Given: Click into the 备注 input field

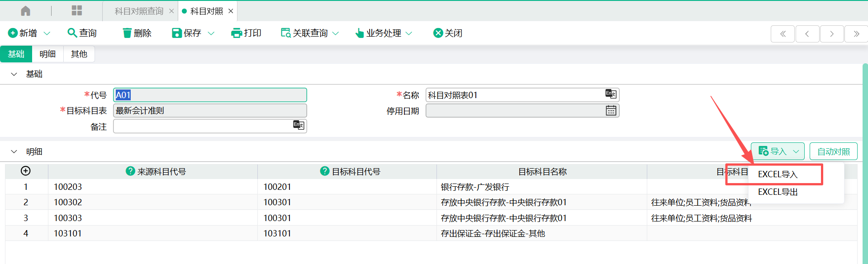Looking at the screenshot, I should pyautogui.click(x=203, y=127).
